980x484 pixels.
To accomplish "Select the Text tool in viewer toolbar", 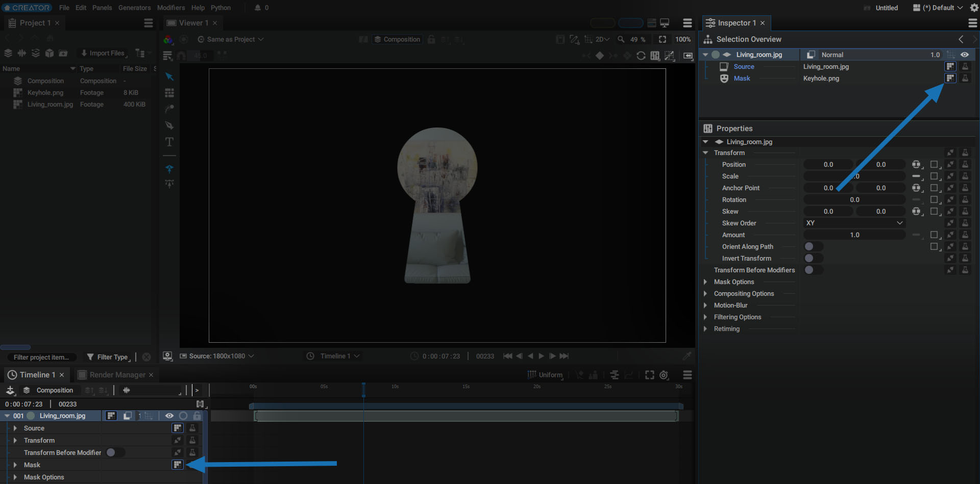I will [169, 142].
